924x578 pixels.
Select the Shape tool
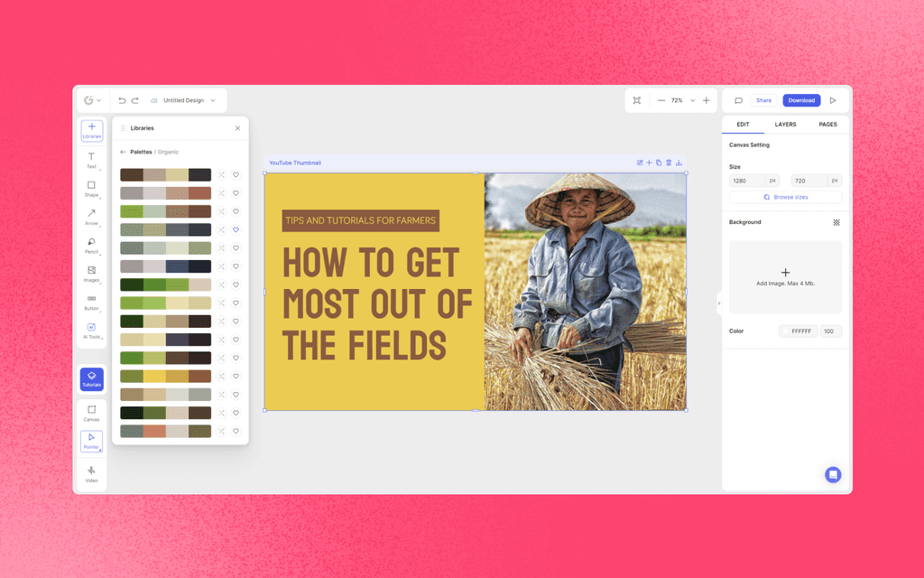[91, 189]
